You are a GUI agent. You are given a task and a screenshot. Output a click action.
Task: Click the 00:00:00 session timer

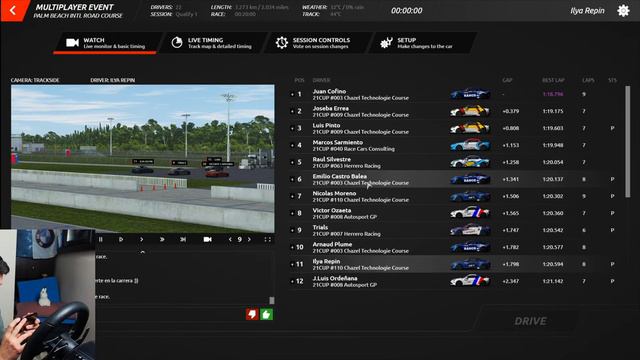[407, 11]
